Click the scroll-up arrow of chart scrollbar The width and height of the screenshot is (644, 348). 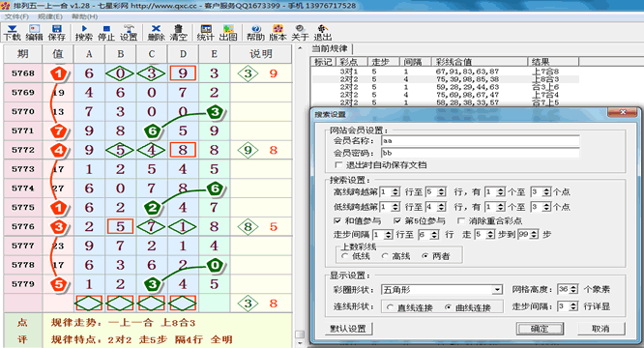pos(300,48)
